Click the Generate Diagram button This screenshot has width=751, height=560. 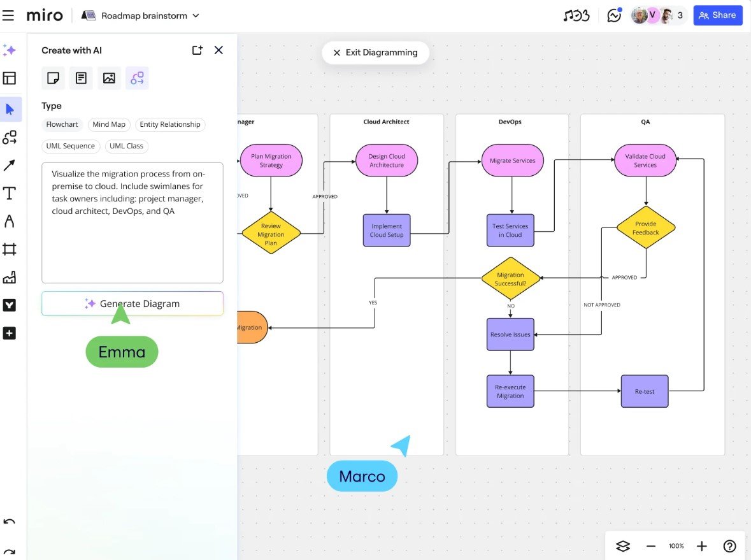(x=132, y=304)
